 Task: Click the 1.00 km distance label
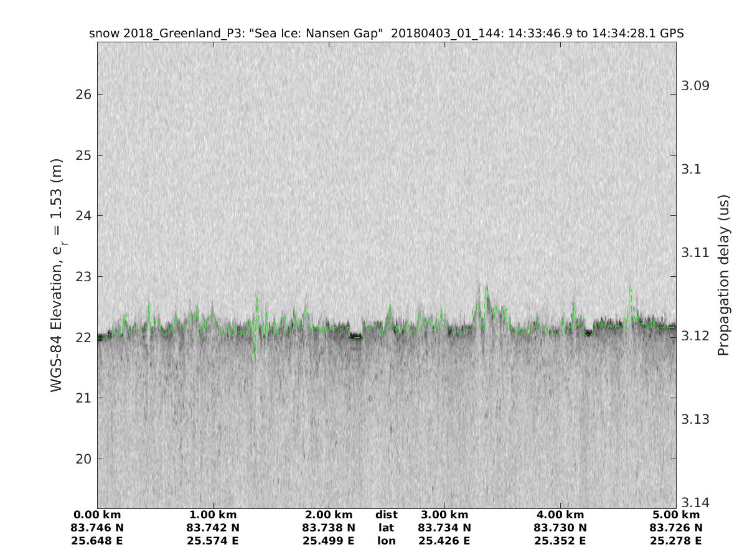click(x=213, y=515)
